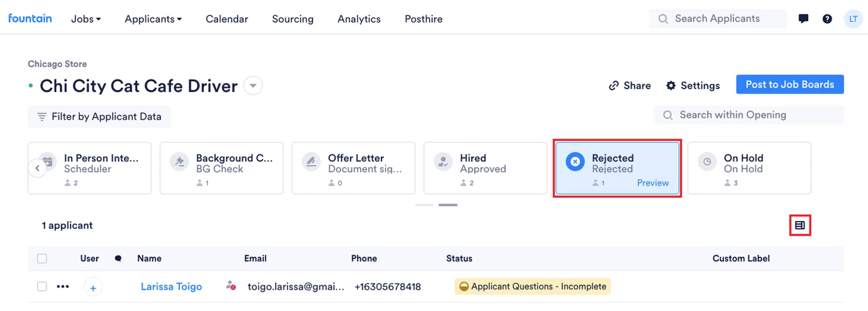Screen dimensions: 868x311
Task: Click Applicant Questions - Incomplete status badge
Action: coord(533,286)
